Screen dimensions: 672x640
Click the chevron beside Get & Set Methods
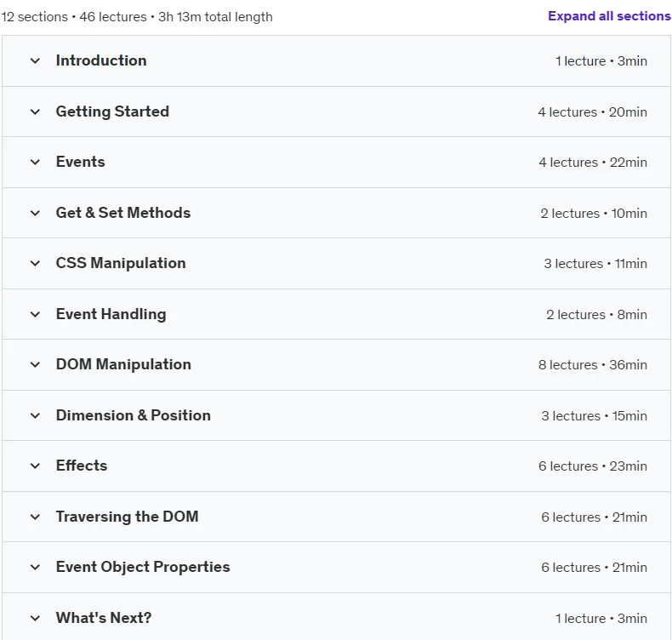[35, 213]
